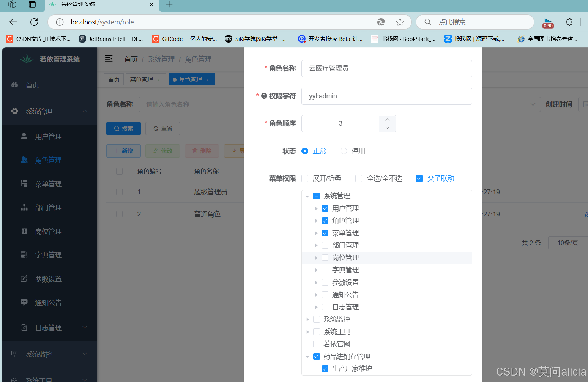Image resolution: width=588 pixels, height=382 pixels.
Task: Toggle sidebar with hamburger icon
Action: (x=109, y=59)
